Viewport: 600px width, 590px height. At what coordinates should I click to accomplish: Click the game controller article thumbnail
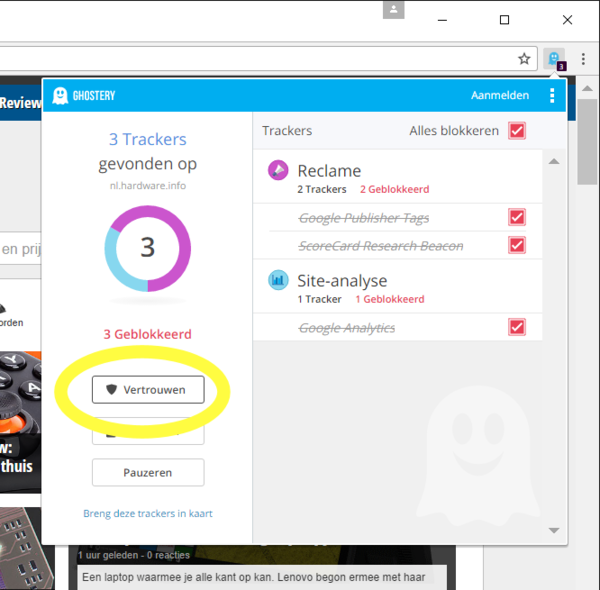click(21, 422)
